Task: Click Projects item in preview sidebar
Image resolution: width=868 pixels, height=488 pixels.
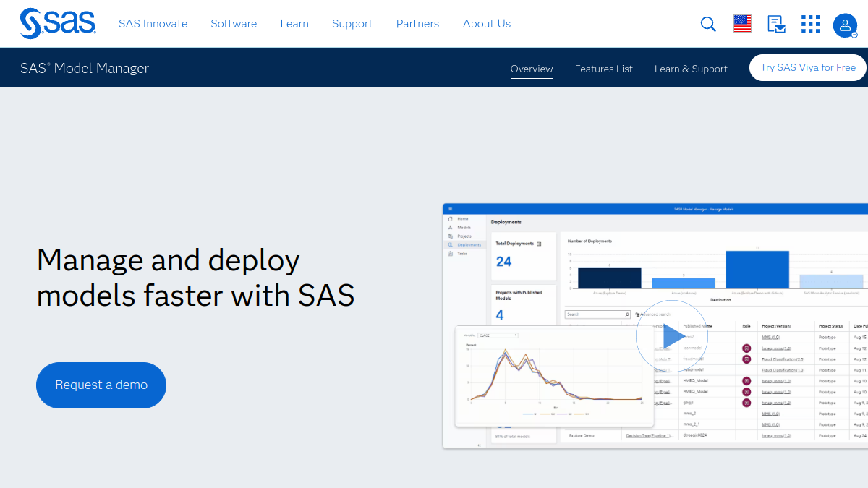Action: pyautogui.click(x=464, y=236)
